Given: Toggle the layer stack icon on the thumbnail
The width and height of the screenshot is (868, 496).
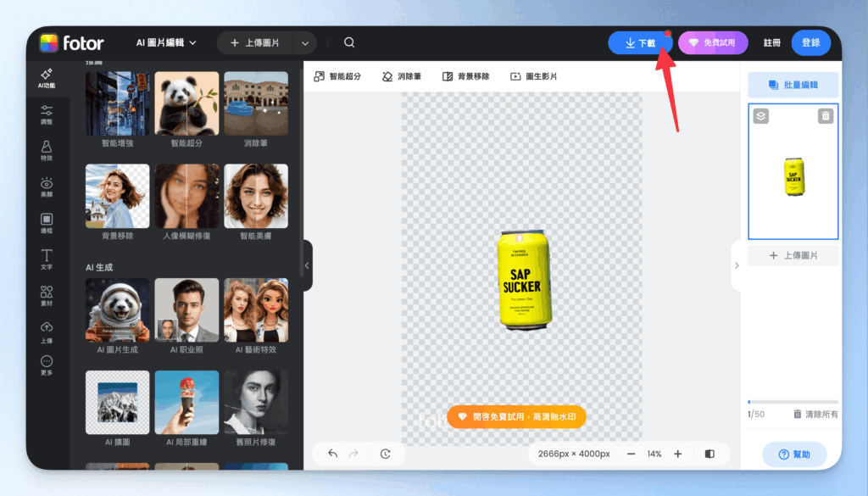Looking at the screenshot, I should point(760,116).
